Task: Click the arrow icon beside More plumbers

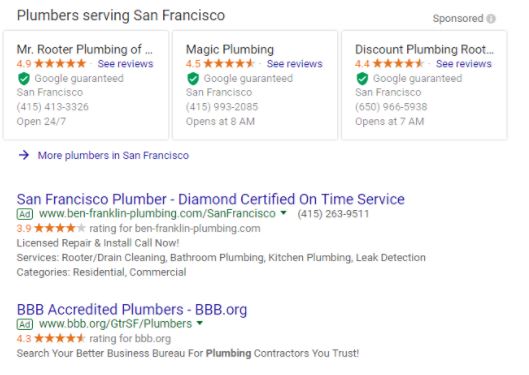Action: click(24, 155)
